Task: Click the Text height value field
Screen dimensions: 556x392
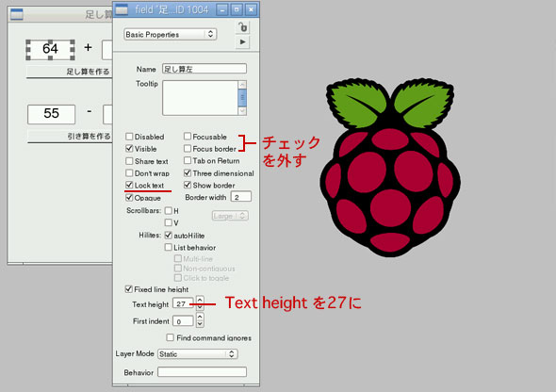Action: pyautogui.click(x=183, y=303)
